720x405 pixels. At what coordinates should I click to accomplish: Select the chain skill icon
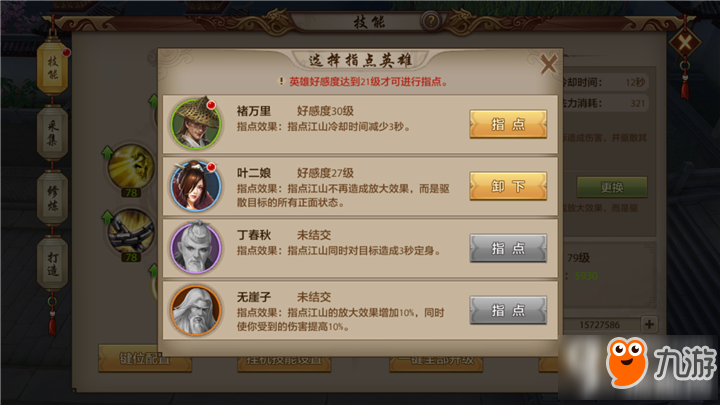pyautogui.click(x=131, y=231)
